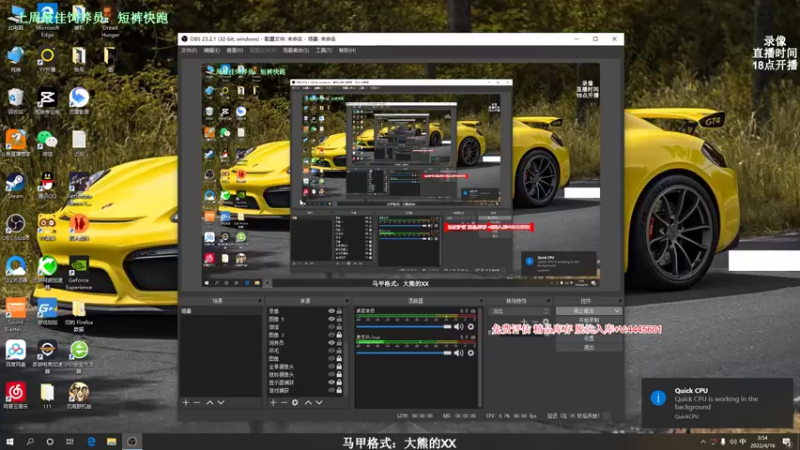800x450 pixels.
Task: Click 开始录制 button in controls
Action: 589,320
